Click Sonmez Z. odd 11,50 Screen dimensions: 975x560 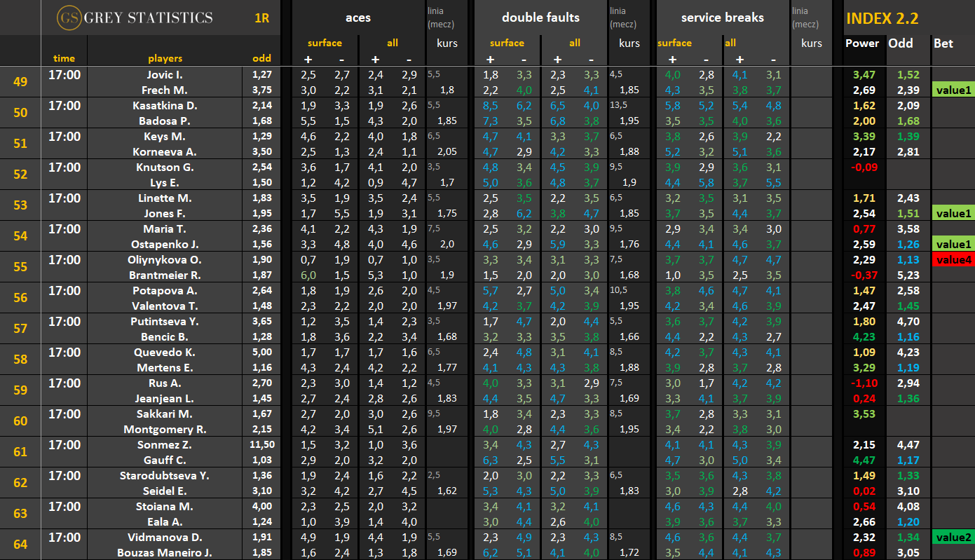click(262, 444)
